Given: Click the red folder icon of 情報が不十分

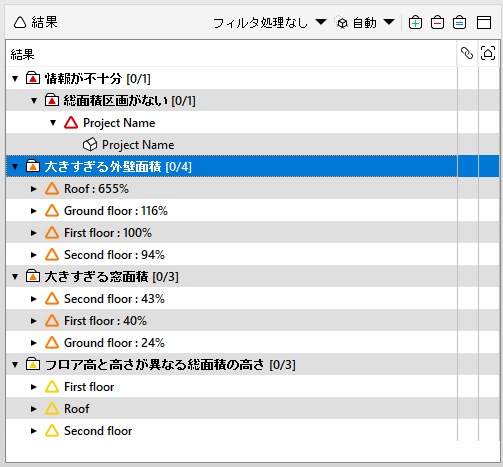Looking at the screenshot, I should (x=33, y=79).
